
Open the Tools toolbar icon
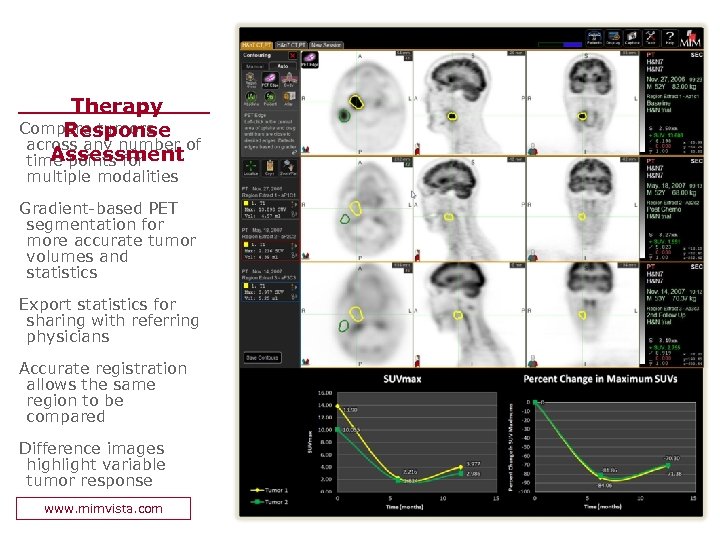pos(651,38)
